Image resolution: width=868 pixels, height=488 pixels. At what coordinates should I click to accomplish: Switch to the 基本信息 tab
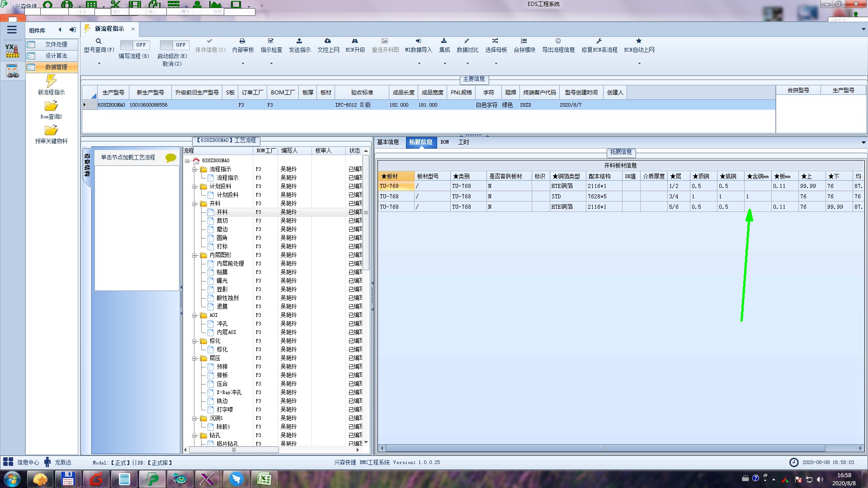(x=388, y=142)
